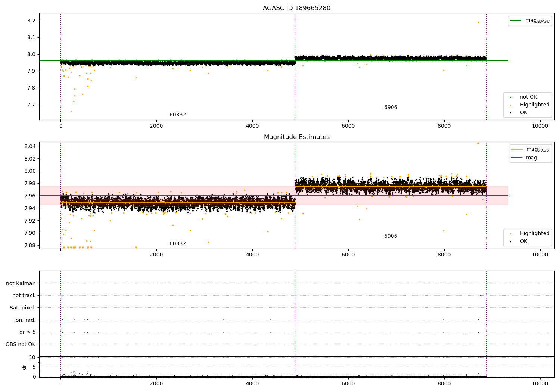The width and height of the screenshot is (560, 392).
Task: Select the 'Magnitude Estimates' plot title
Action: tap(296, 137)
